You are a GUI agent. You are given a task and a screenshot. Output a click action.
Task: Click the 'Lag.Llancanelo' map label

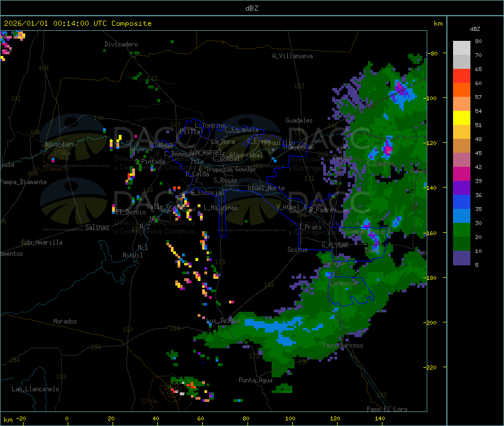click(35, 389)
